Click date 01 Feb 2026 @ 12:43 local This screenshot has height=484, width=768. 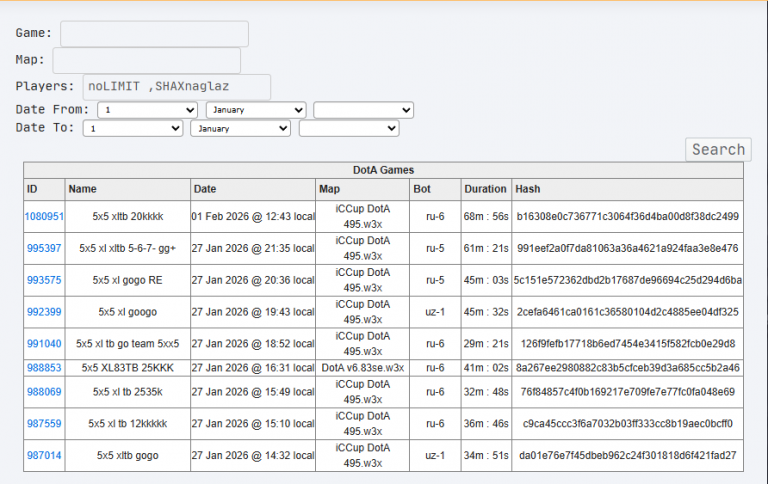click(253, 217)
